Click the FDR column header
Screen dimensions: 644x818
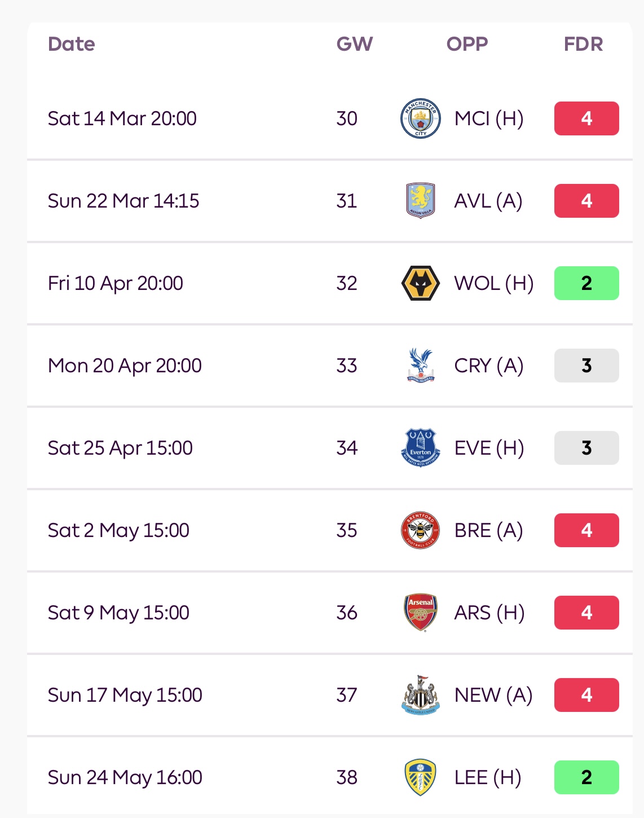583,44
